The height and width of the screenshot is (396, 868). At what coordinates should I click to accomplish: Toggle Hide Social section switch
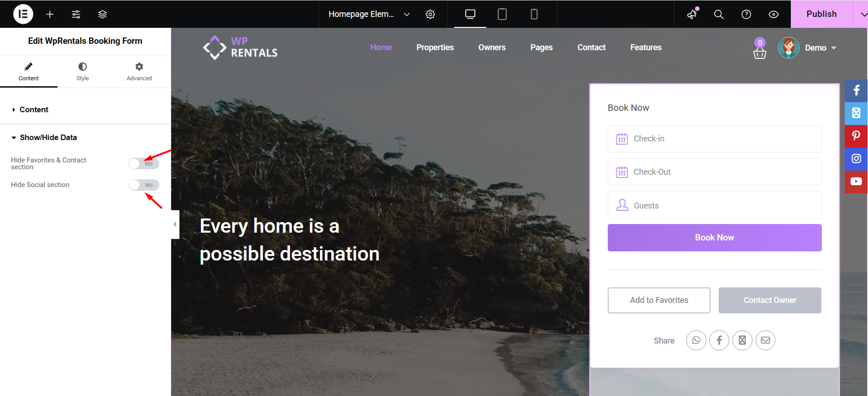[144, 185]
